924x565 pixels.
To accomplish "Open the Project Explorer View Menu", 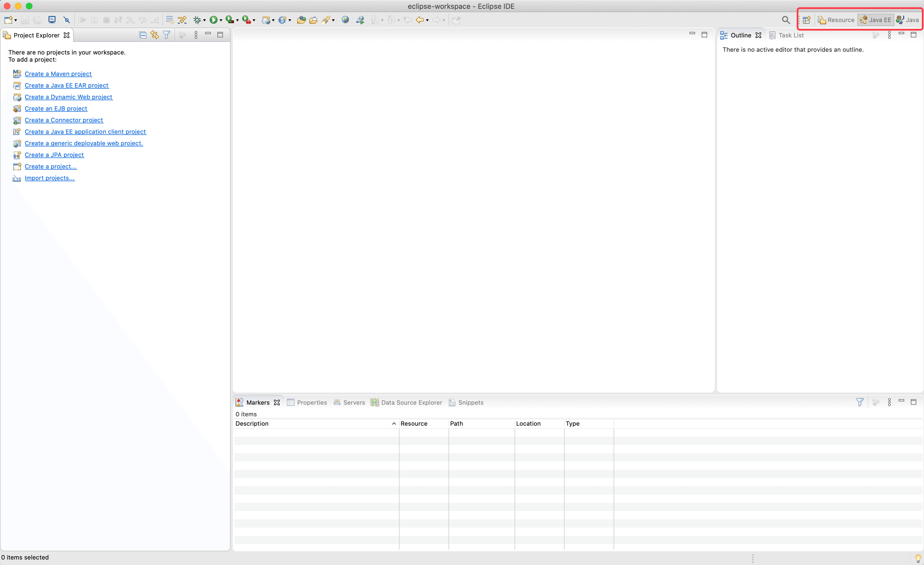I will pos(196,35).
